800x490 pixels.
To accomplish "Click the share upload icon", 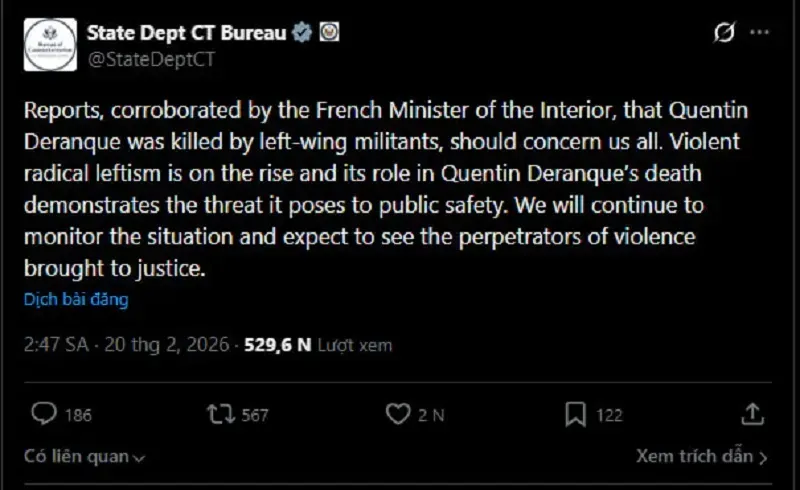I will click(753, 414).
